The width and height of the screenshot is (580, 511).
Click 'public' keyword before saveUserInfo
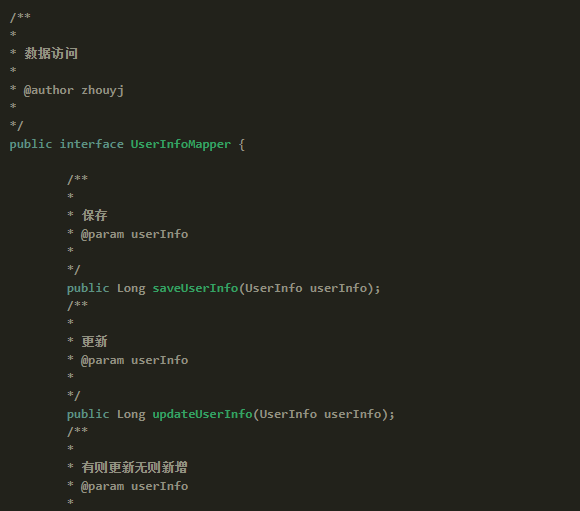88,288
